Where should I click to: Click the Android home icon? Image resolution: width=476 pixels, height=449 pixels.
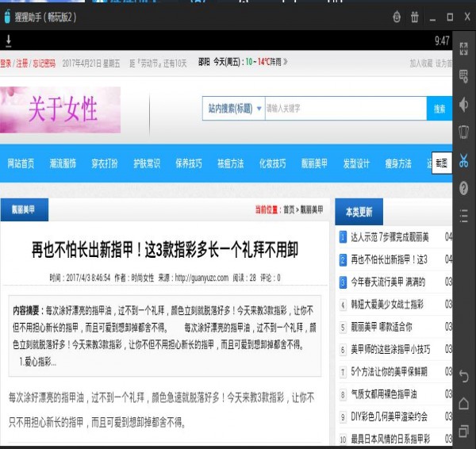(464, 404)
